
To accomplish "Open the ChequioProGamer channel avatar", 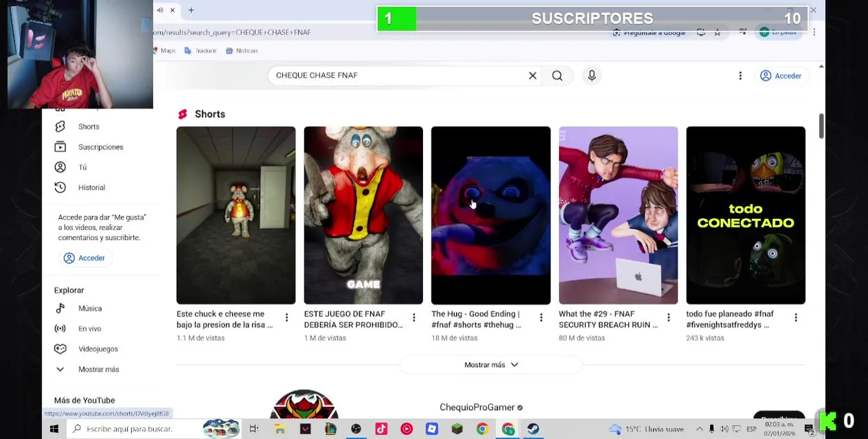I will [x=304, y=404].
